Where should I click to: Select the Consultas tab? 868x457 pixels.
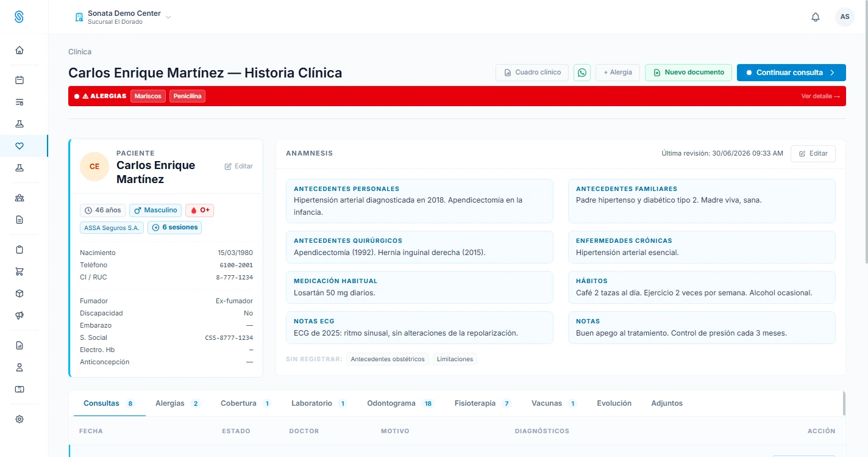[109, 403]
